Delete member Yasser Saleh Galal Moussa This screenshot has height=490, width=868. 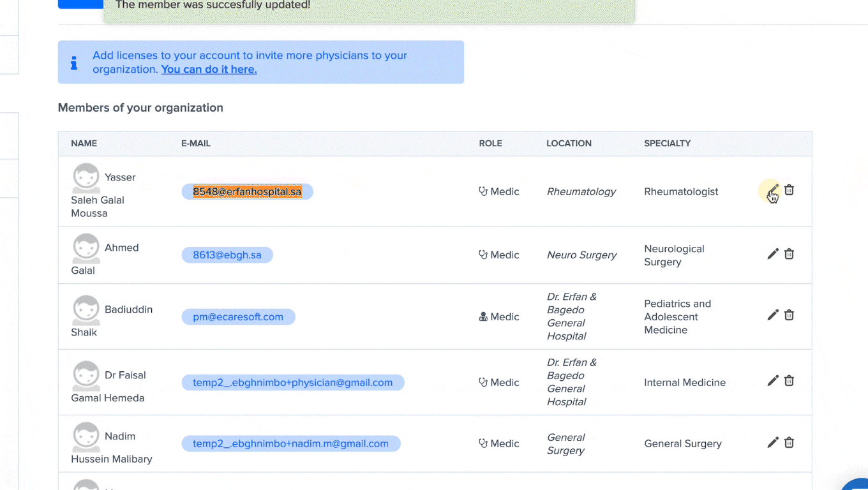click(789, 190)
